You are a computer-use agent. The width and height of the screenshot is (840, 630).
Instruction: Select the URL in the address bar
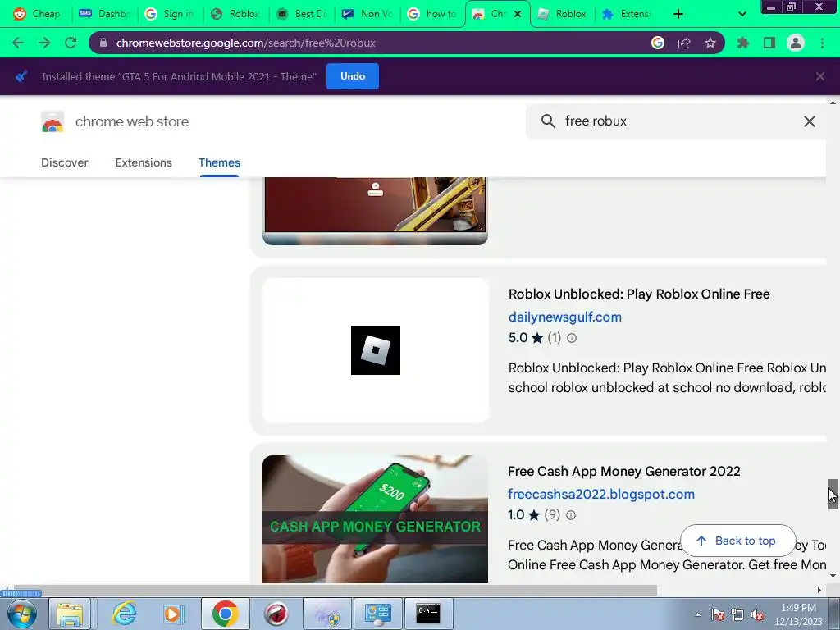245,43
